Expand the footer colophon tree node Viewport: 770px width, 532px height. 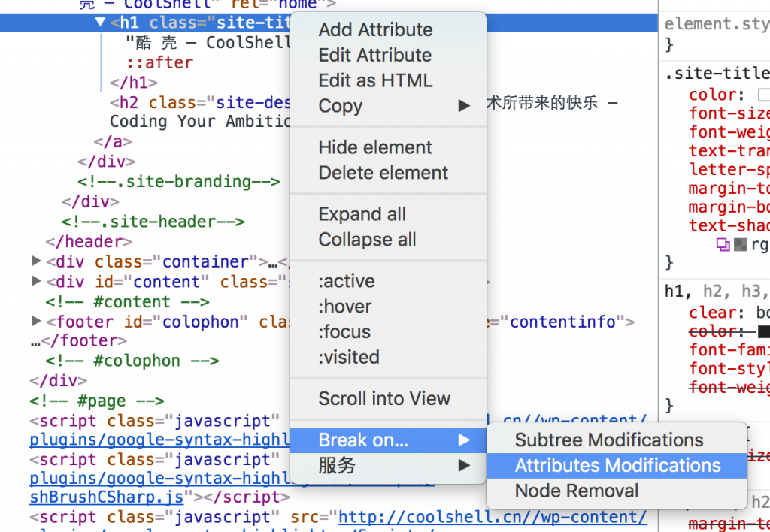point(36,321)
